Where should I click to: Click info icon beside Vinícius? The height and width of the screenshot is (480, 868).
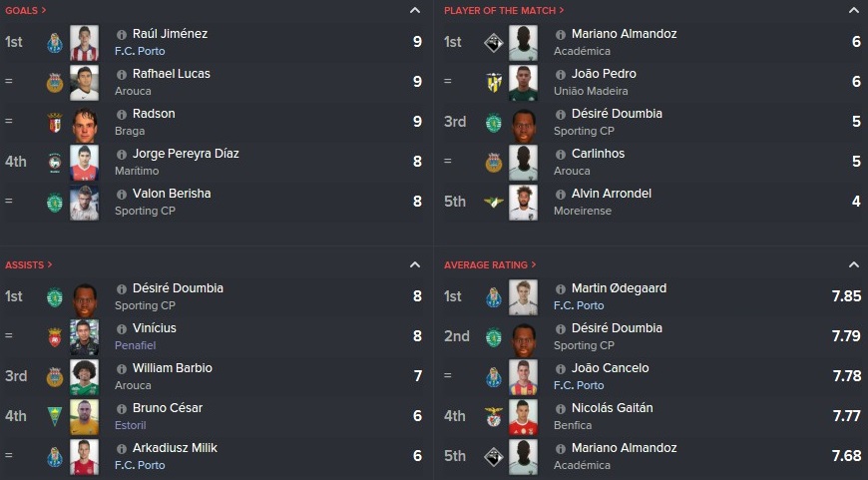(122, 329)
